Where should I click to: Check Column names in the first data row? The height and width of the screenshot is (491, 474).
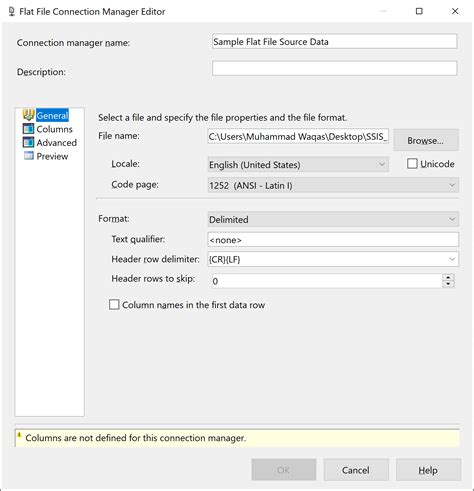click(x=114, y=305)
